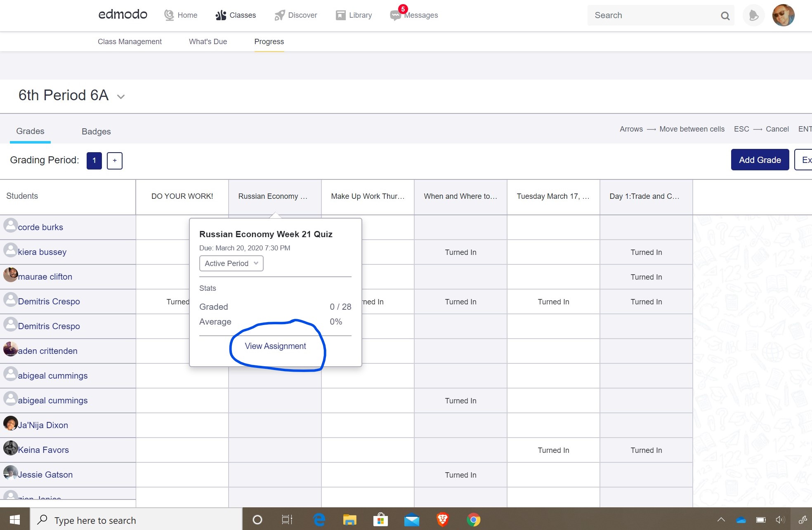This screenshot has height=530, width=812.
Task: Click the Home icon in navbar
Action: 169,15
